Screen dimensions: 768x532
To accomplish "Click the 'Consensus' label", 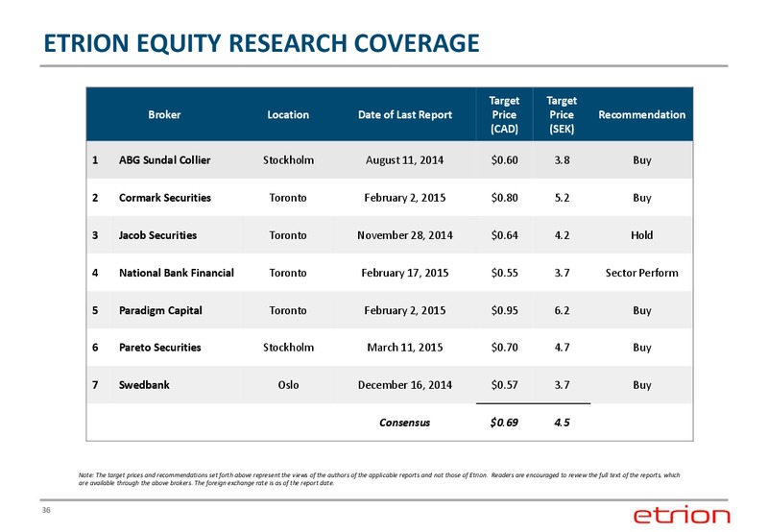I will [404, 423].
